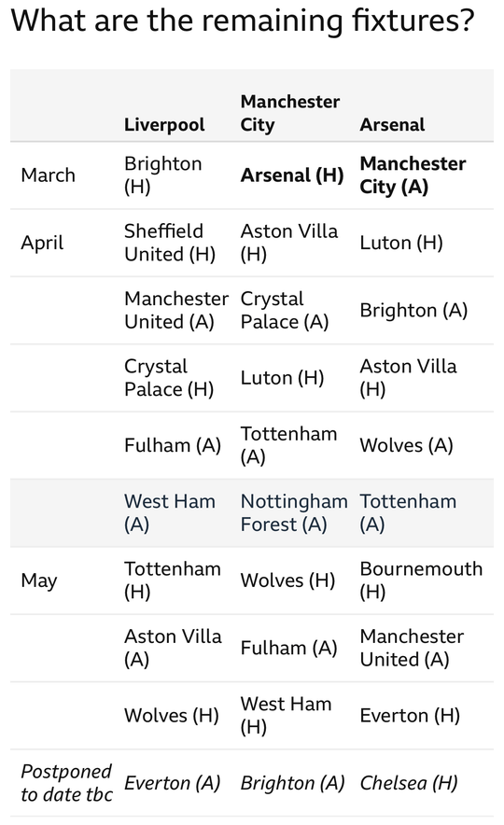Select the Liverpool column header

(x=164, y=125)
